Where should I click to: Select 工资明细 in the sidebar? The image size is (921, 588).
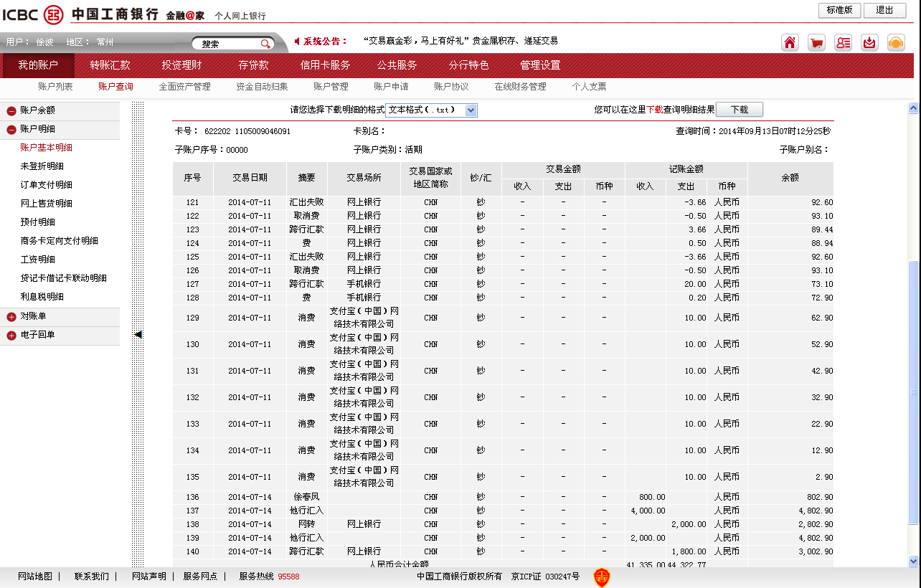37,260
